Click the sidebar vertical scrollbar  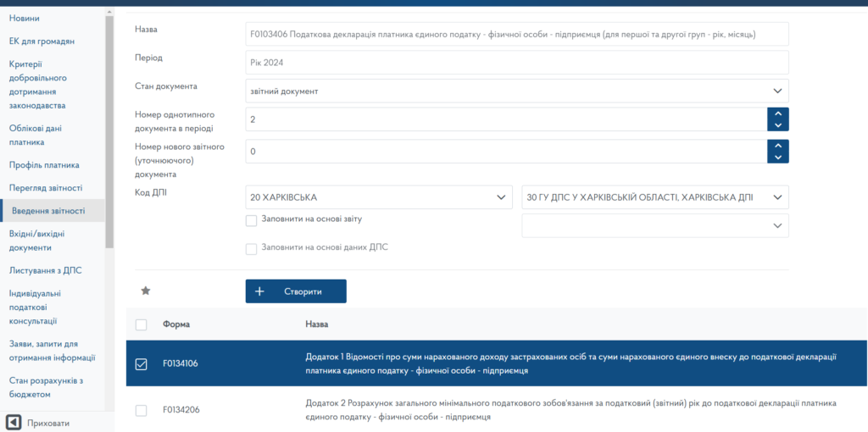point(109,127)
